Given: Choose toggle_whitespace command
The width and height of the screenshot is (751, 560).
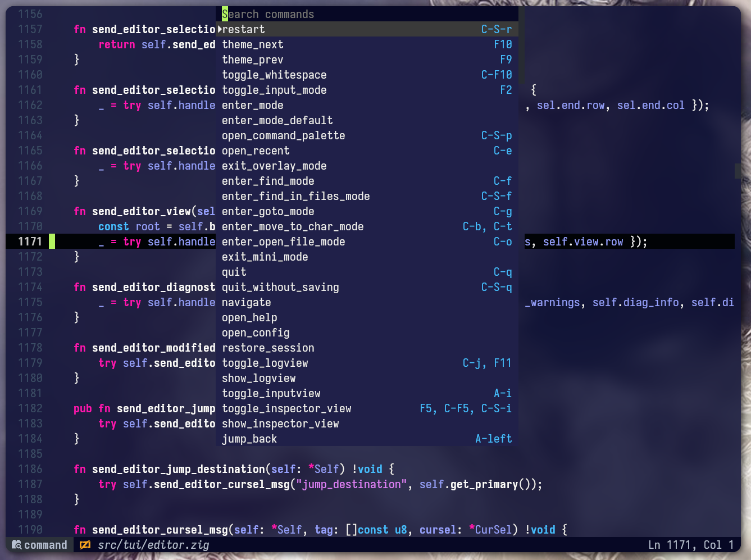Looking at the screenshot, I should (x=274, y=75).
